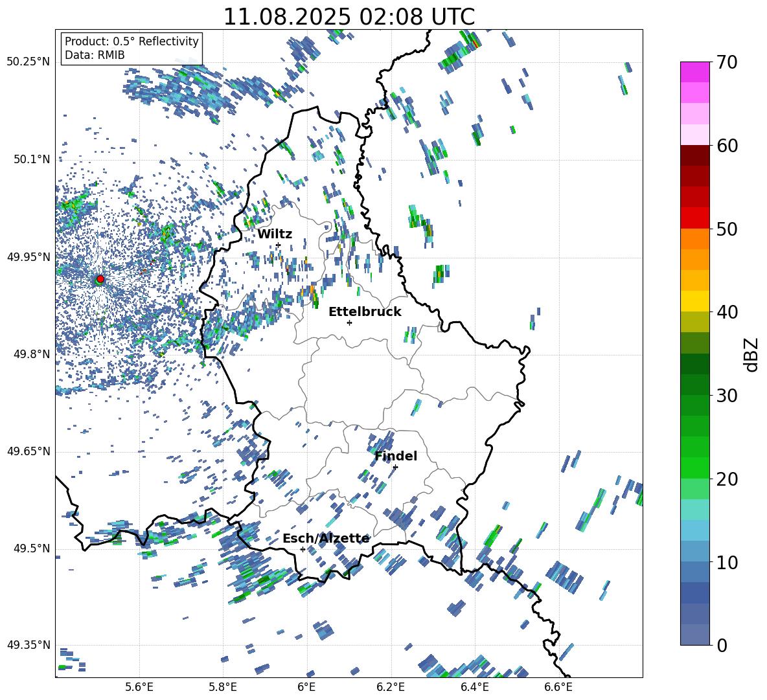
Task: Click the 49.5°N latitude label
Action: [32, 548]
